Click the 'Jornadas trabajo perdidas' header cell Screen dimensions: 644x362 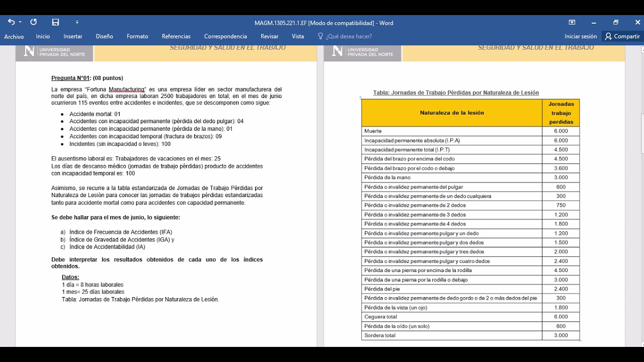click(x=561, y=113)
